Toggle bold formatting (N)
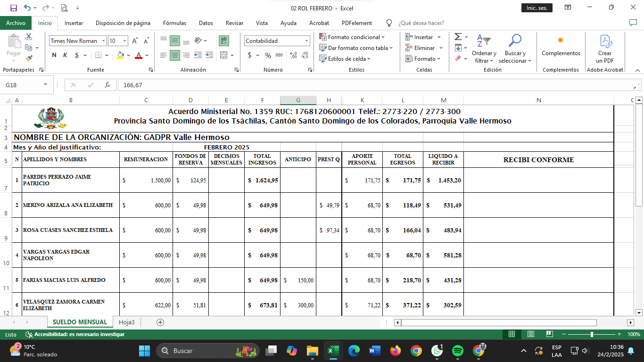The image size is (644, 362). [x=54, y=55]
